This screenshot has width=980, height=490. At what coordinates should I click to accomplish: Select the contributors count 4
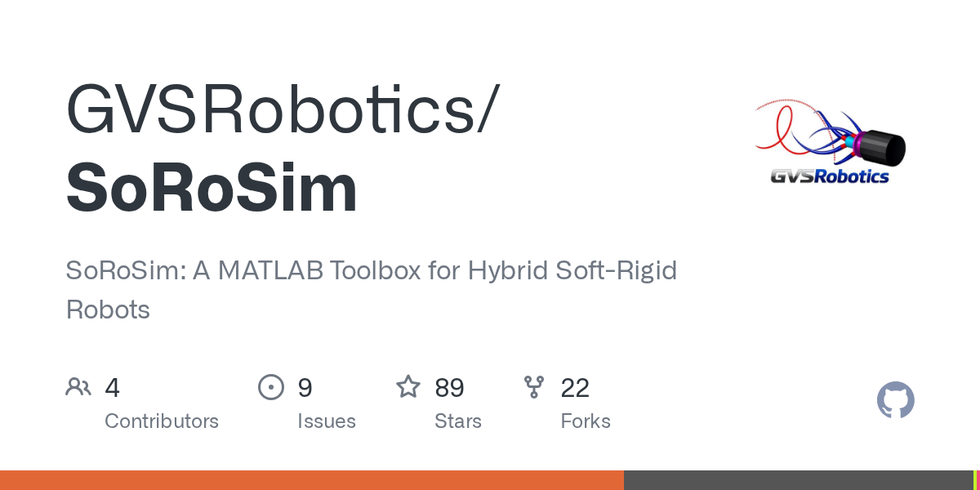(x=113, y=388)
